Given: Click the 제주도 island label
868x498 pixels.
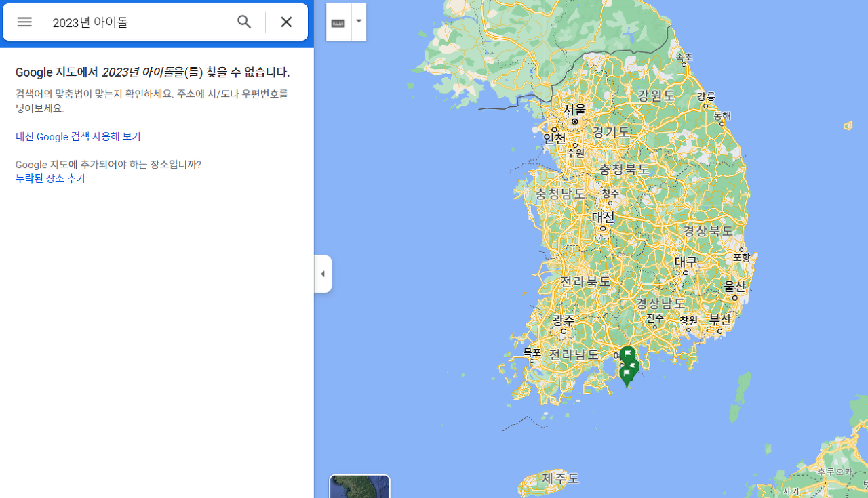Looking at the screenshot, I should (561, 478).
